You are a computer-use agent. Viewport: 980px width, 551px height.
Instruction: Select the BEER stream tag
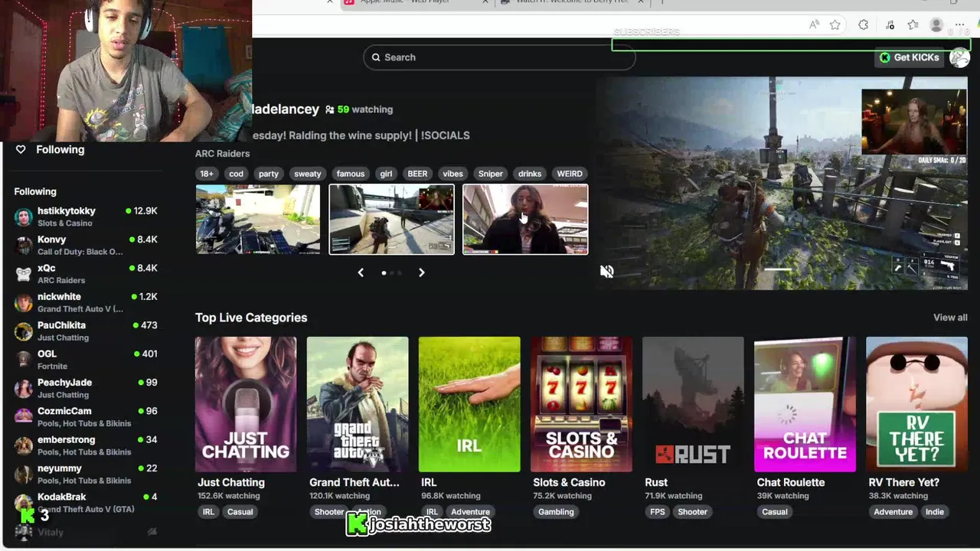coord(417,174)
